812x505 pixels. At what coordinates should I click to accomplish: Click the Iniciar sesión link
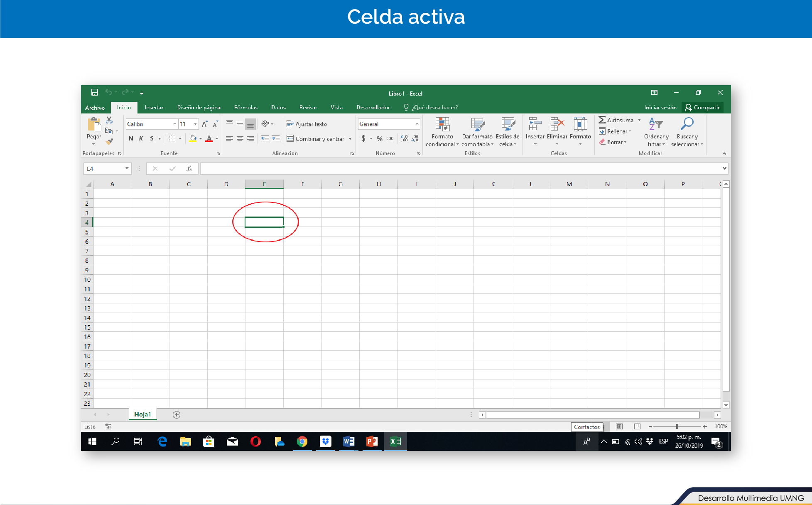(x=660, y=107)
